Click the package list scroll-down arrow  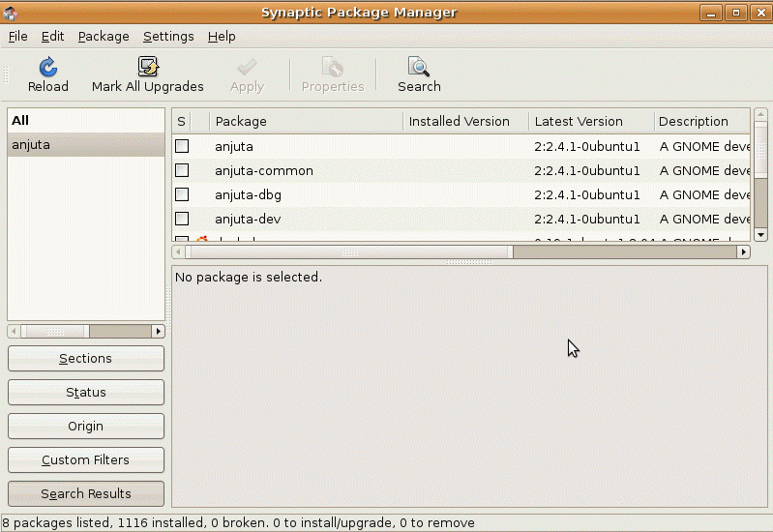click(x=760, y=234)
